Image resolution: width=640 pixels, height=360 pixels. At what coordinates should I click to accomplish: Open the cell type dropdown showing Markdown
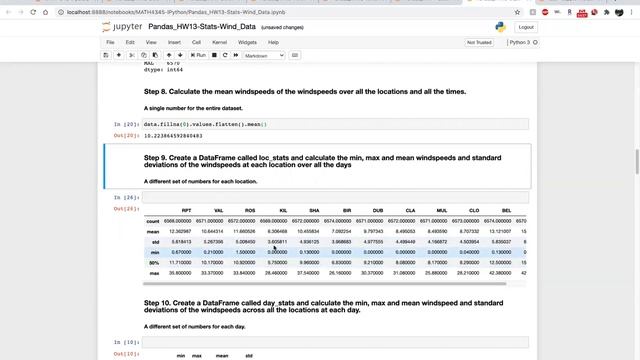coord(264,56)
